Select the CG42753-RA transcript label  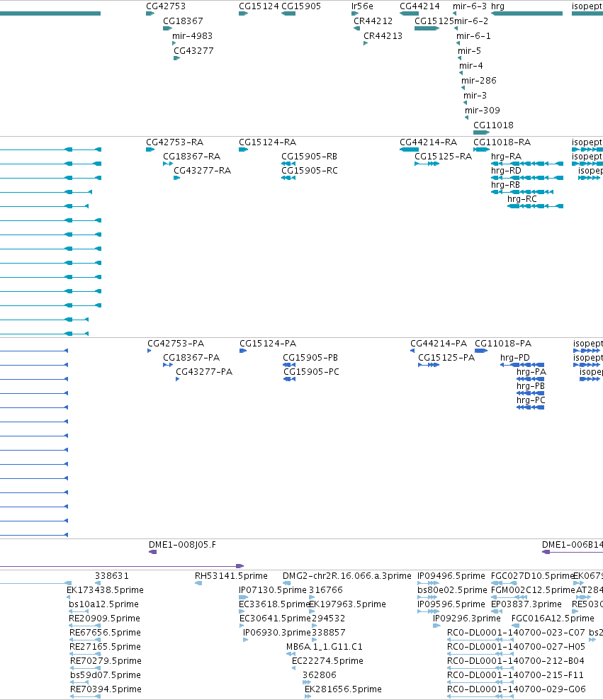click(x=174, y=142)
